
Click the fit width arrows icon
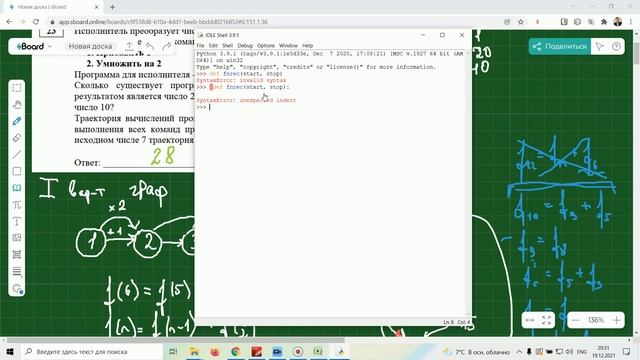[530, 320]
